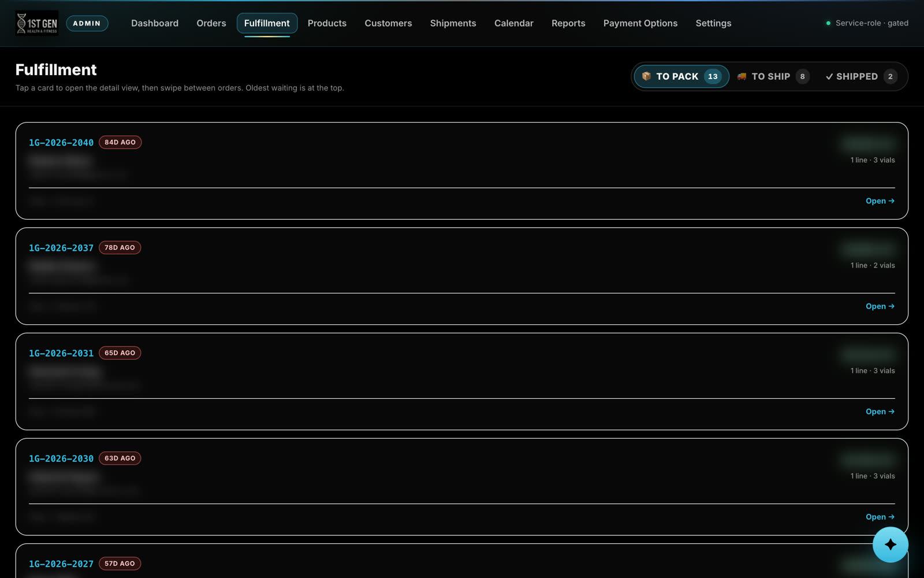Click Open on the 1G-2026-2031 card
This screenshot has width=924, height=578.
(x=880, y=412)
